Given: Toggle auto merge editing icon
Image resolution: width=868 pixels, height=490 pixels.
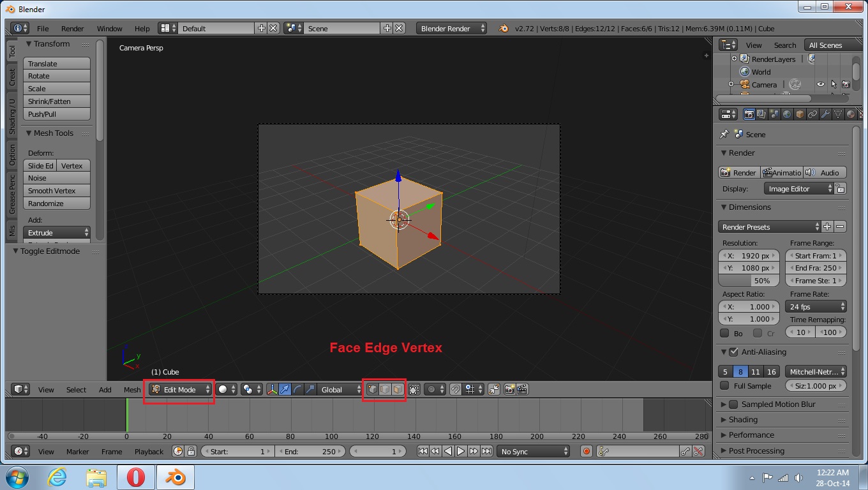Looking at the screenshot, I should point(494,389).
